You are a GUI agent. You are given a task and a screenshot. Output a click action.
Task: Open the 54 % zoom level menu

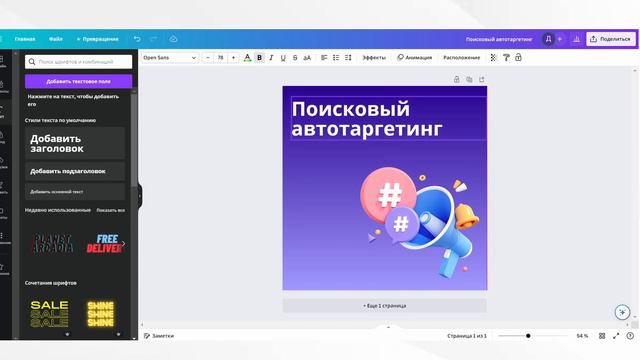point(582,336)
